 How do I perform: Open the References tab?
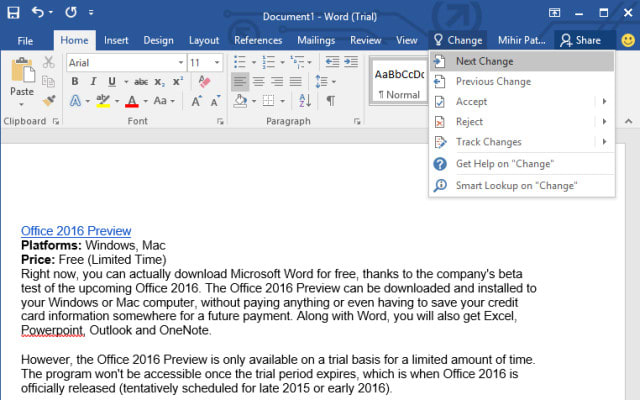coord(258,40)
